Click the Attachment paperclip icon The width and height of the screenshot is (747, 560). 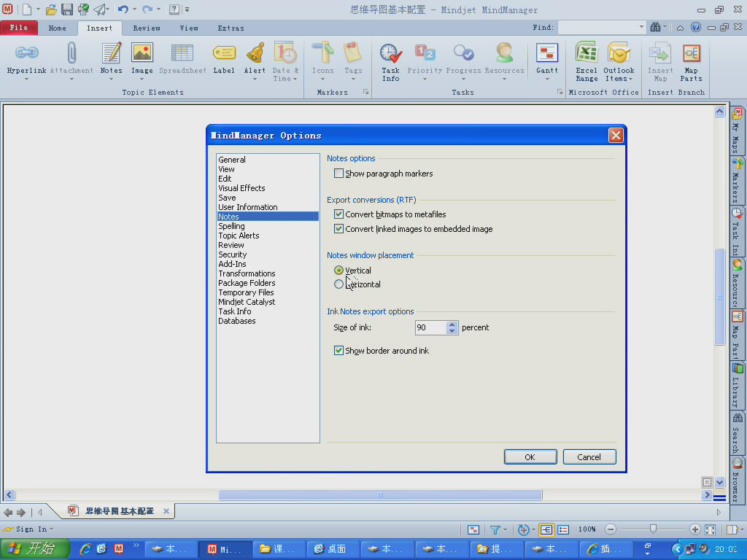71,52
